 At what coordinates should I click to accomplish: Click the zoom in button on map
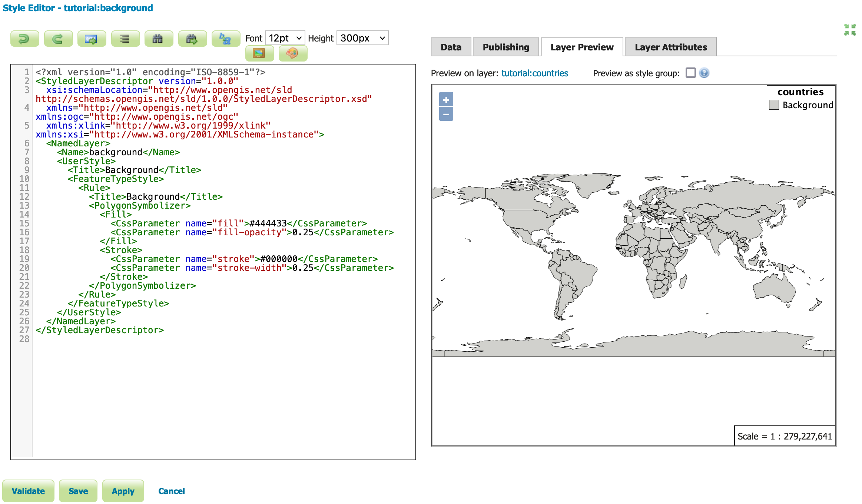click(x=447, y=100)
